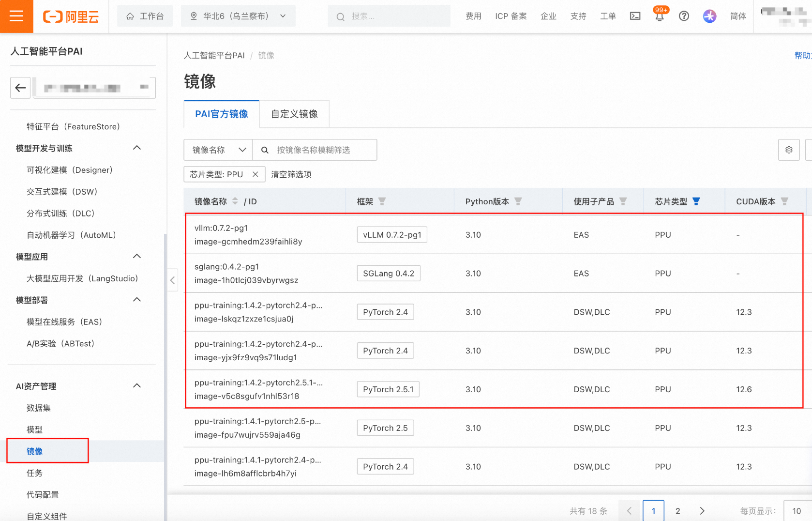Viewport: 812px width, 521px height.
Task: Open 交互式建模 (DSW) in sidebar
Action: 62,192
